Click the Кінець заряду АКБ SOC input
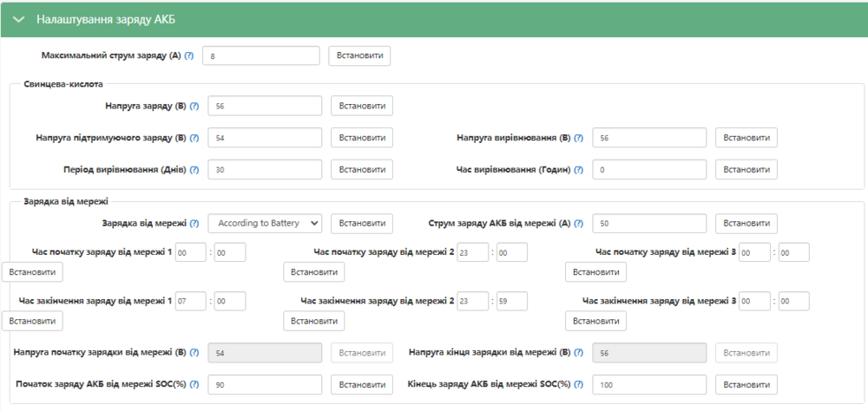The width and height of the screenshot is (868, 411). (x=649, y=384)
